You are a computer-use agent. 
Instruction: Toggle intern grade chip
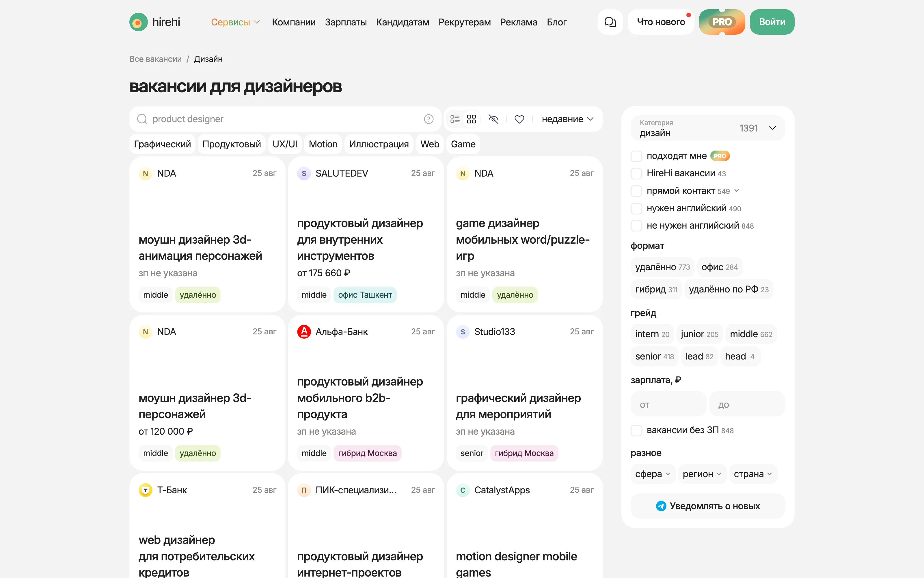pos(652,334)
